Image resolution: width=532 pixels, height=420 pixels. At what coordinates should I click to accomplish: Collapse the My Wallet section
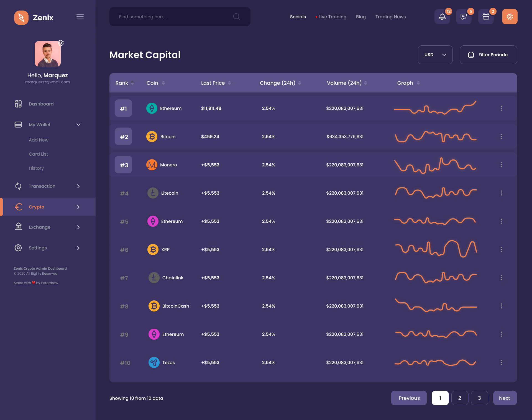tap(78, 125)
